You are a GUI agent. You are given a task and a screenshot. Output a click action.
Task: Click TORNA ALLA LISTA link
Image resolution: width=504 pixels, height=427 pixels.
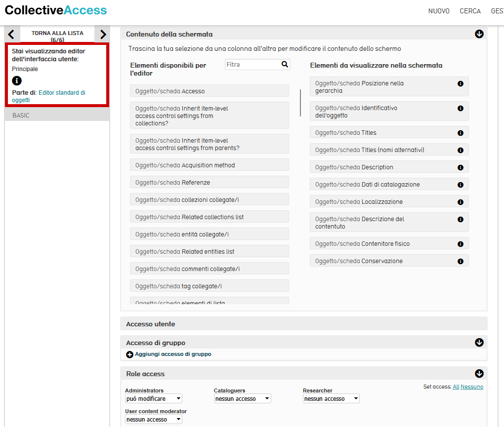pyautogui.click(x=57, y=36)
